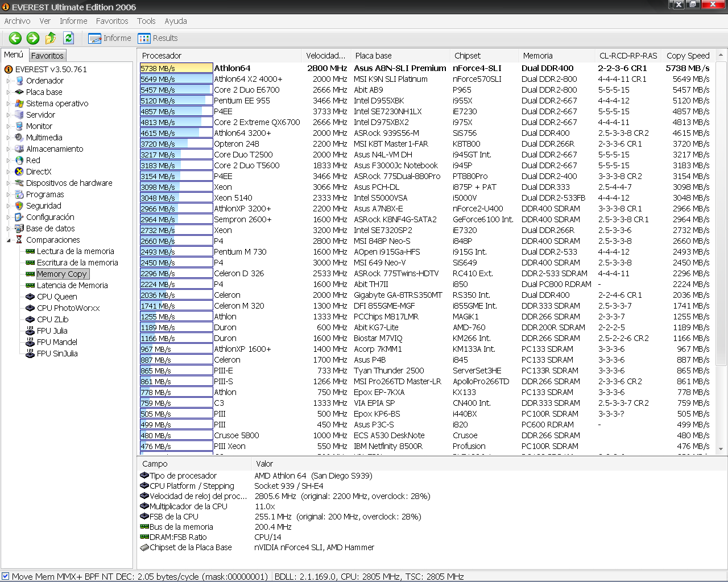Select the Almacenamiento storage icon
Image resolution: width=728 pixels, height=582 pixels.
click(19, 149)
